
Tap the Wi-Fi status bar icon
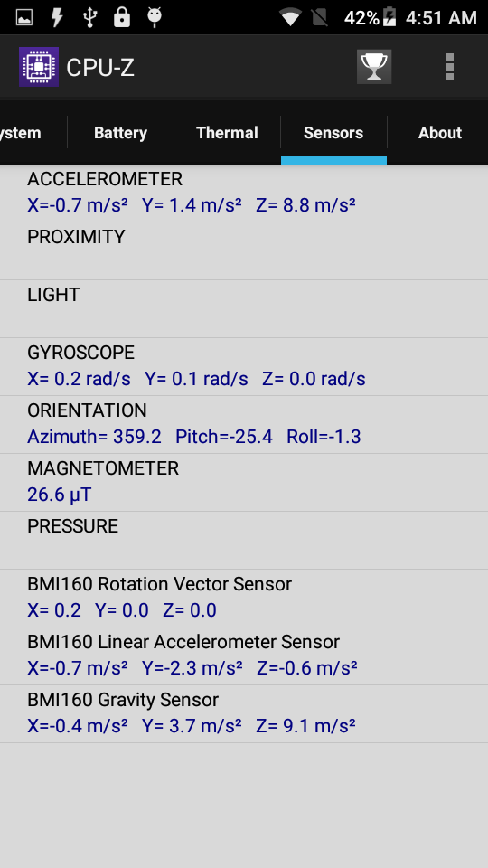click(290, 17)
